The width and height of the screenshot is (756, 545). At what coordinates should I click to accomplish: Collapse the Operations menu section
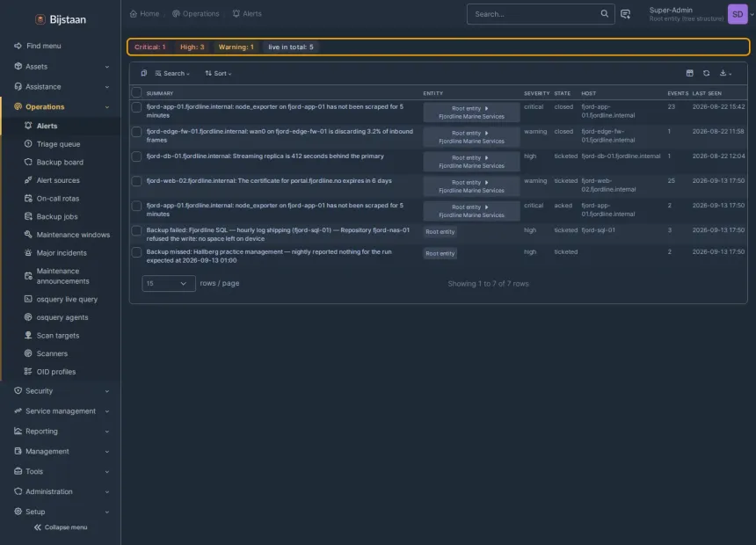61,106
